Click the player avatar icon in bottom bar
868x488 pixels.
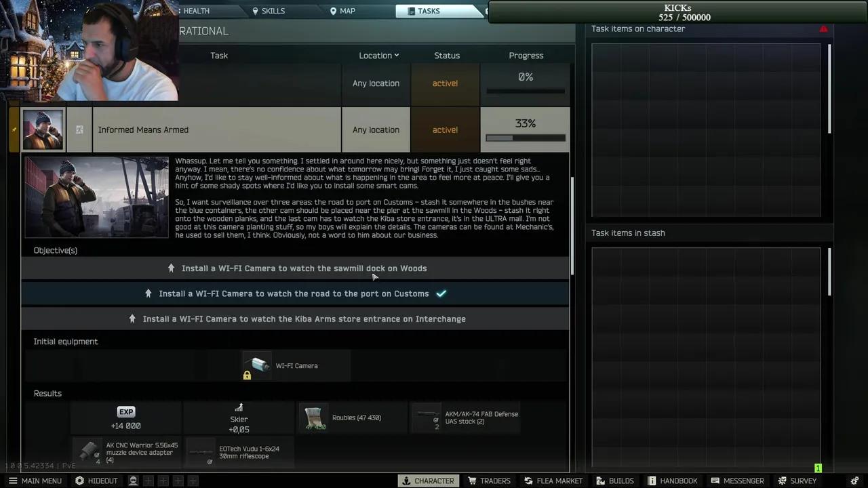(x=134, y=481)
